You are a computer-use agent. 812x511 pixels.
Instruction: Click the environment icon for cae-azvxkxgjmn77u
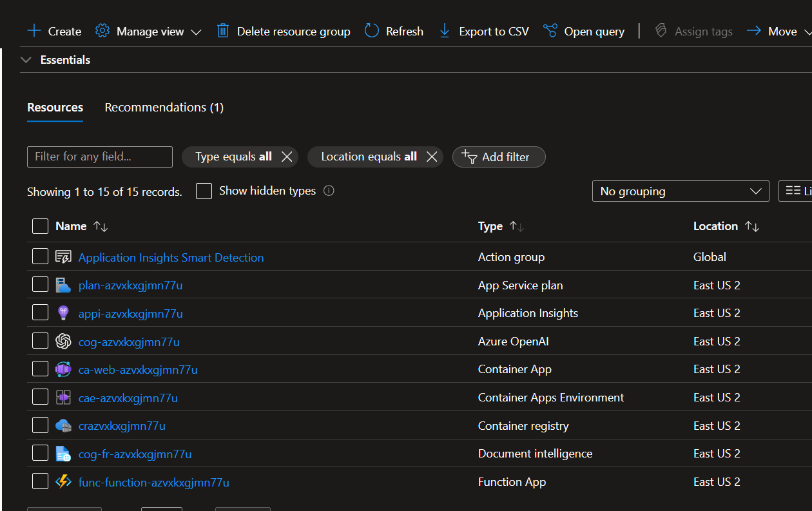click(63, 398)
